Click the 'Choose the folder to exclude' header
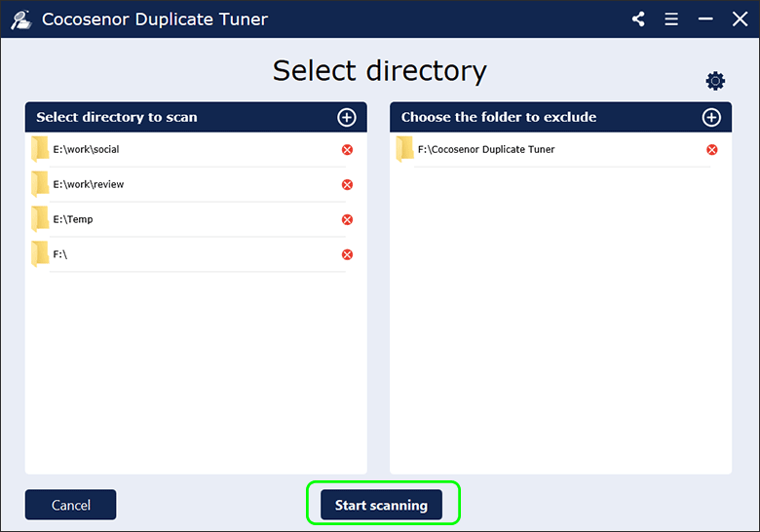The image size is (760, 532). click(499, 117)
